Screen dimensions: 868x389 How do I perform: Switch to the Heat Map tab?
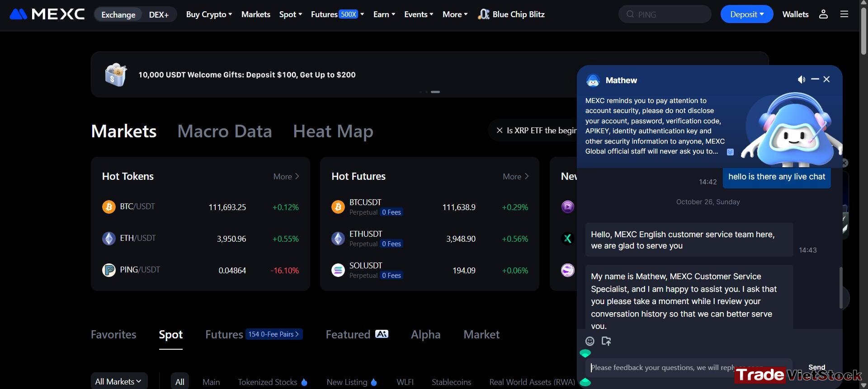333,131
